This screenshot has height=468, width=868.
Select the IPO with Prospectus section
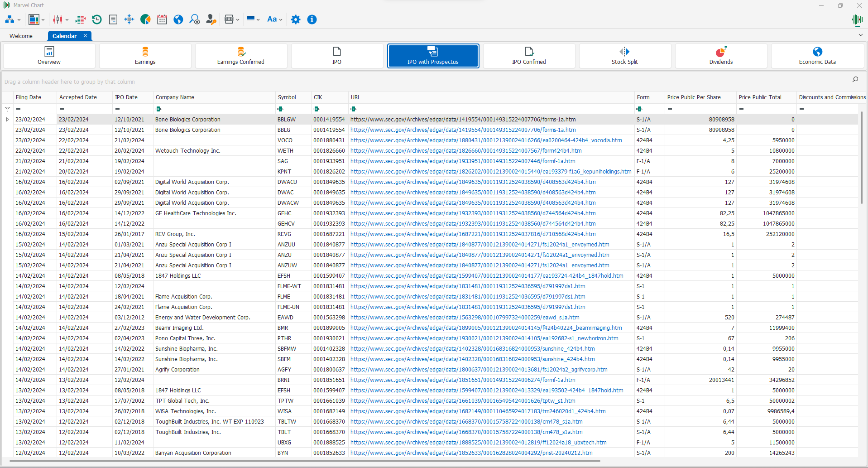(x=433, y=56)
